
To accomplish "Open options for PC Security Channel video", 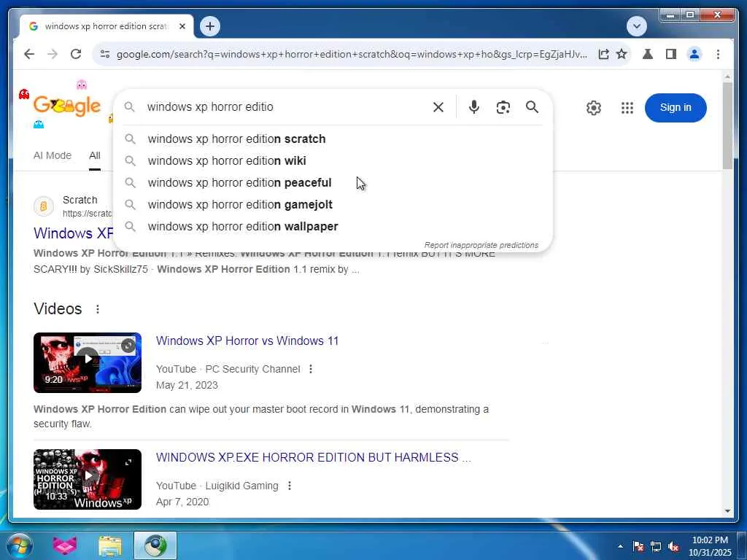I will pos(311,369).
